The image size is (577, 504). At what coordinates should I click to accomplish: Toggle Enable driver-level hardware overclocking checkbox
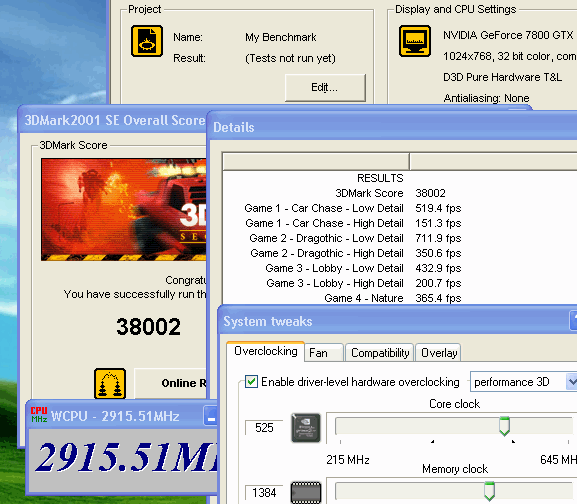pyautogui.click(x=252, y=381)
